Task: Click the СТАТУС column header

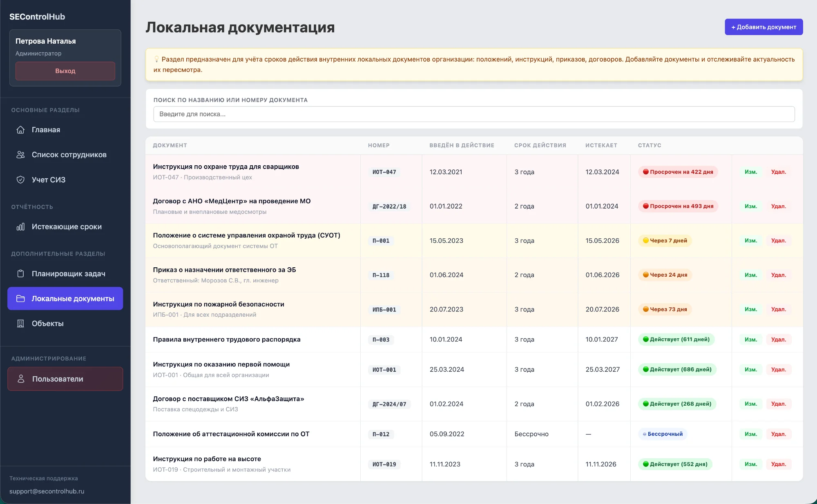Action: pos(650,145)
